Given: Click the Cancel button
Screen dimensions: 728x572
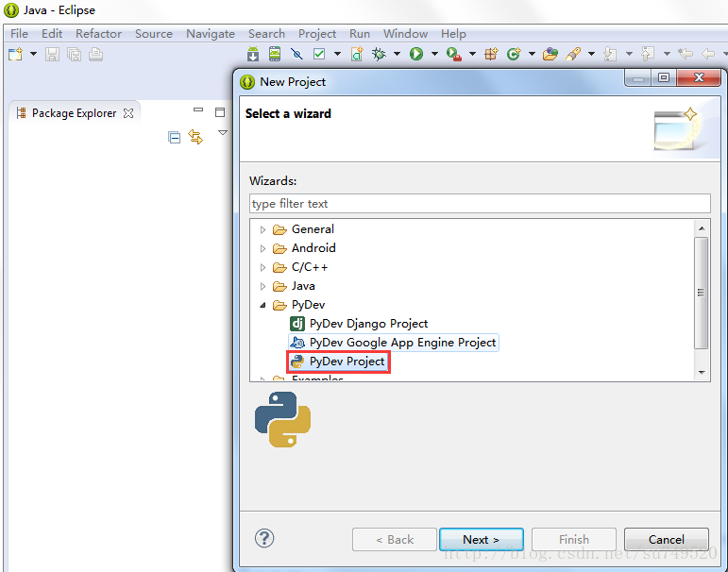Looking at the screenshot, I should 667,540.
